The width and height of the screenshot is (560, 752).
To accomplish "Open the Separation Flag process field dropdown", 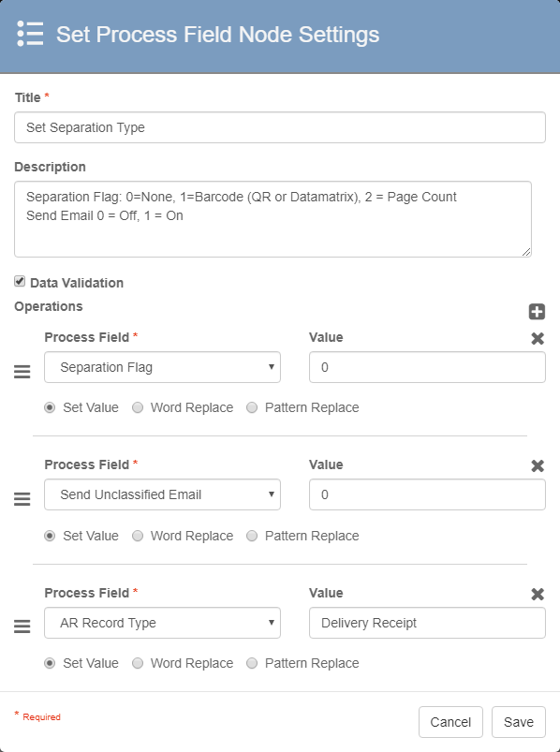I will tap(163, 367).
